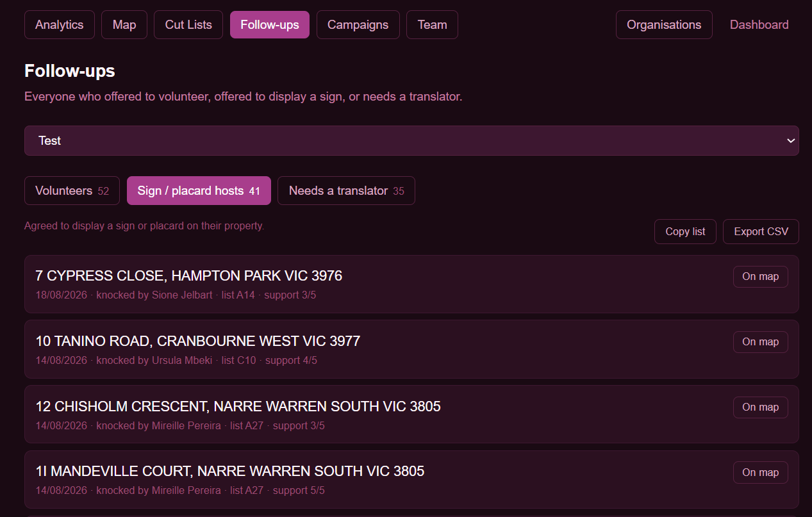Click the list A27 support 5/5 details

180,491
